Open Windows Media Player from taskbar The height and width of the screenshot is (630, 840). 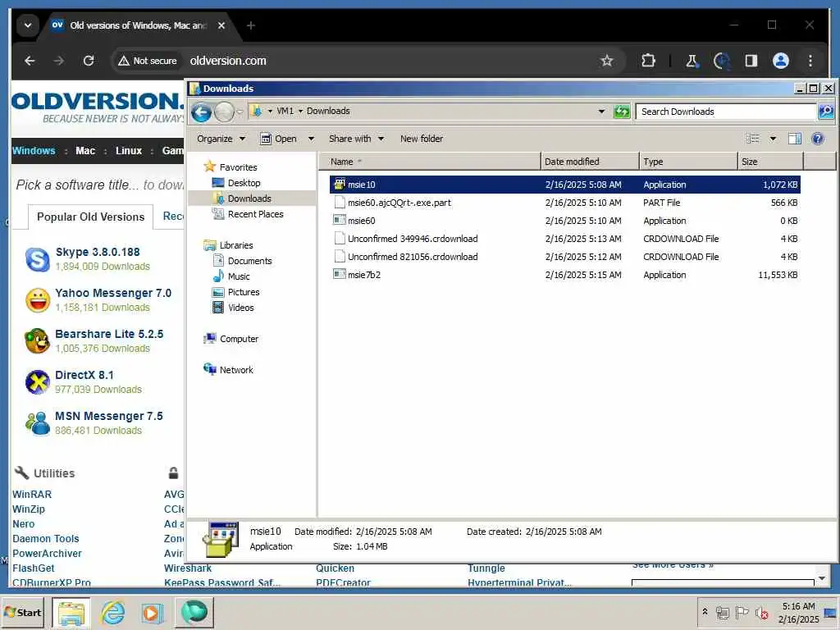(152, 612)
